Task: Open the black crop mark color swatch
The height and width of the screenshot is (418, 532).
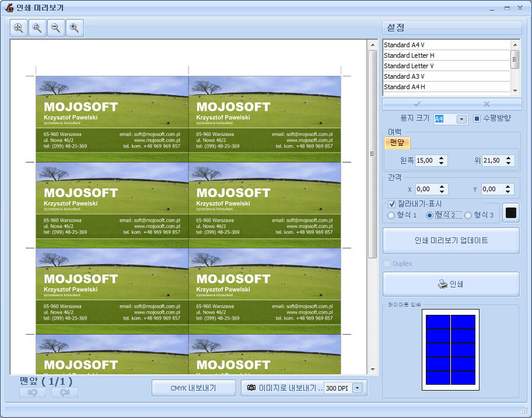Action: pos(510,213)
